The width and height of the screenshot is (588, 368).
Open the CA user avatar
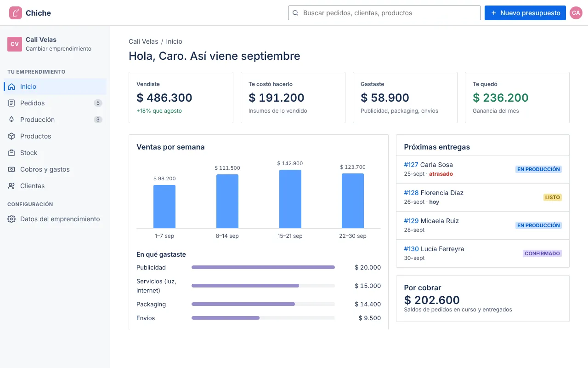tap(576, 13)
